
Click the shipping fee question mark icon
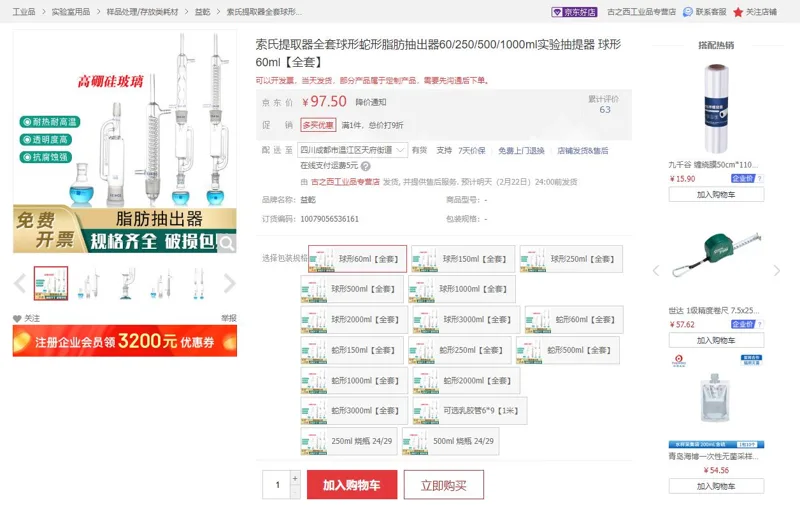(x=365, y=166)
